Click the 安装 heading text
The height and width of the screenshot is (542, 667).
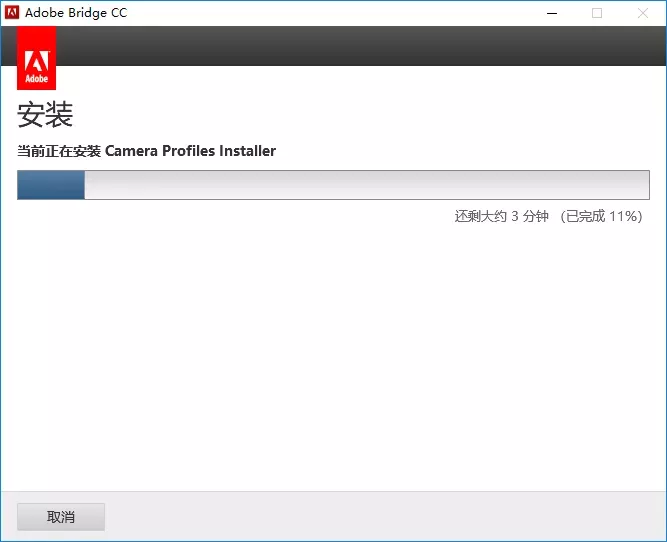[x=45, y=115]
